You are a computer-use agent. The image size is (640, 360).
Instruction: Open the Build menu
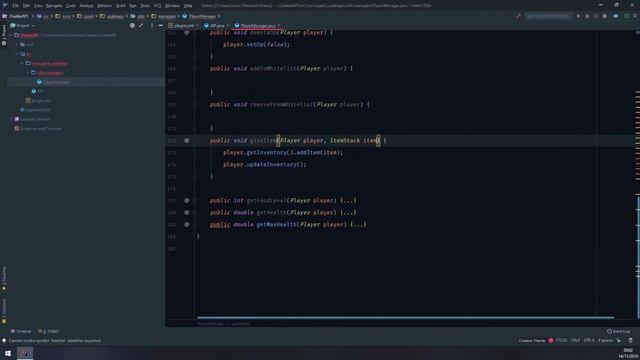coord(121,6)
